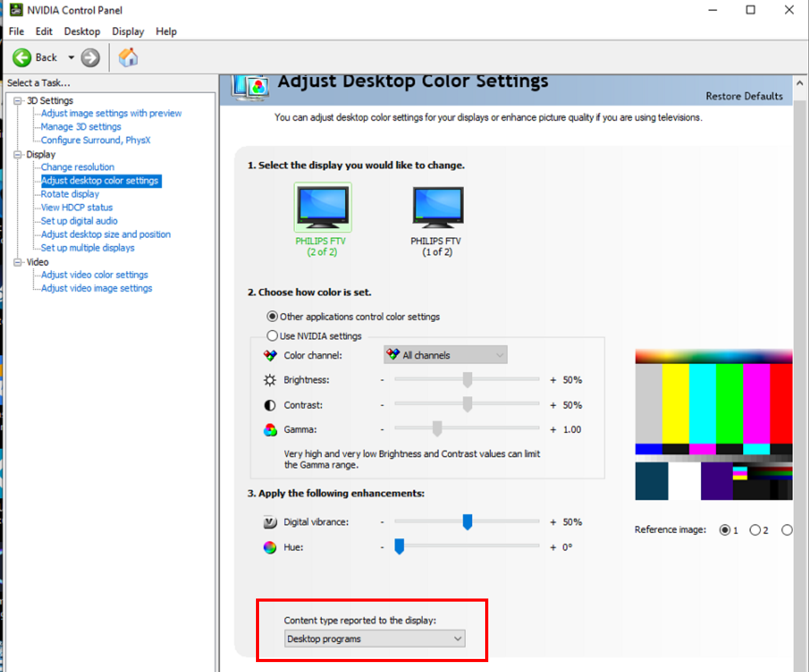Image resolution: width=809 pixels, height=672 pixels.
Task: Click the Digital vibrance slider thumb
Action: 467,522
